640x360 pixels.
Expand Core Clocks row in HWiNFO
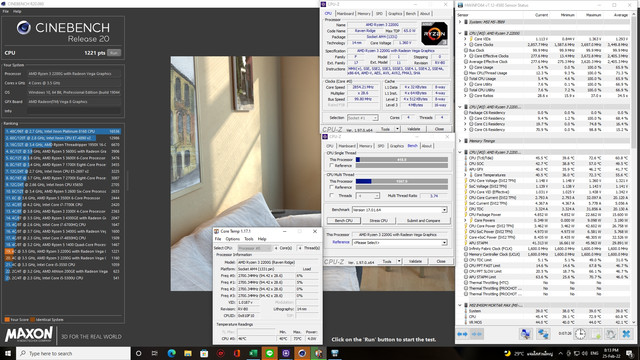pos(465,44)
